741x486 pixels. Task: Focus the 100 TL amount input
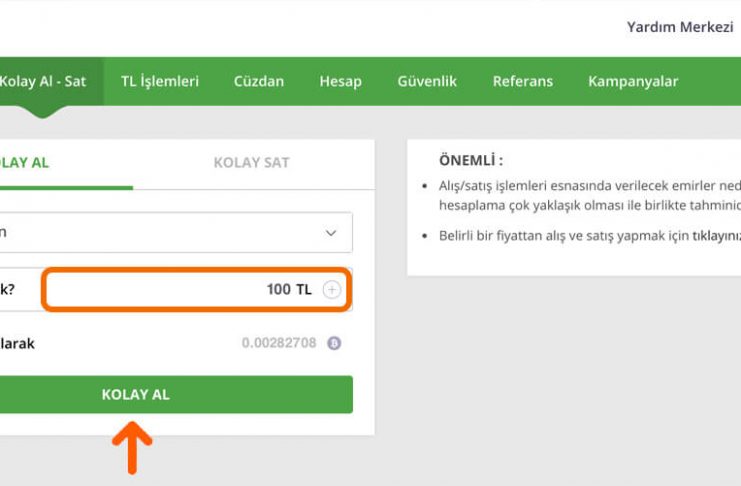point(197,289)
